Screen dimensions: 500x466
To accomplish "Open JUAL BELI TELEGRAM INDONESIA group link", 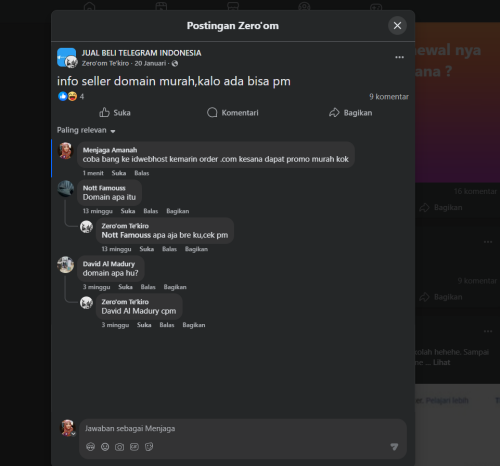I will 141,53.
